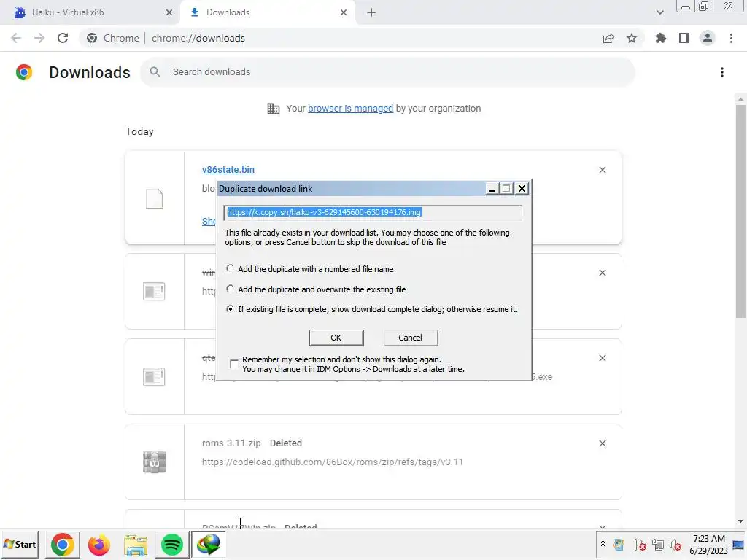
Task: Open the Chrome profile avatar
Action: tap(708, 38)
